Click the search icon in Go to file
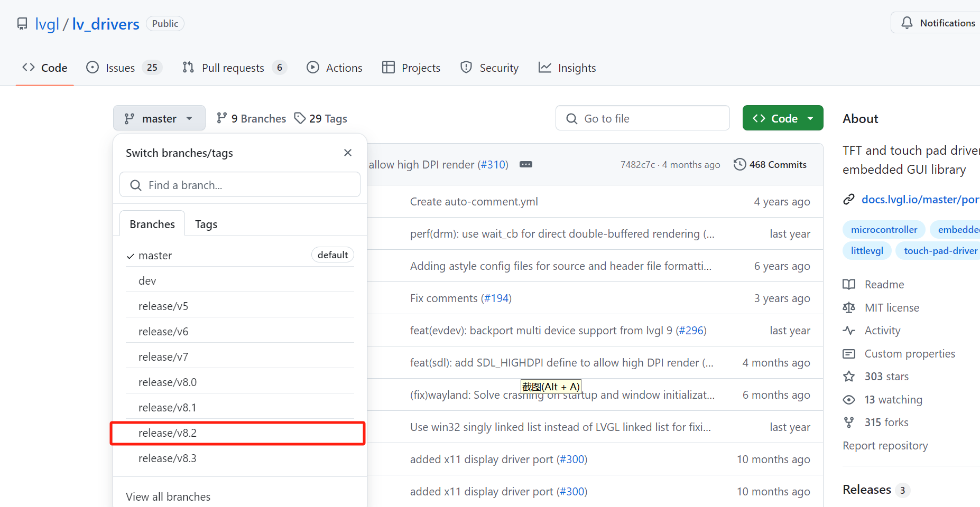Screen dimensions: 980x507 (x=572, y=119)
